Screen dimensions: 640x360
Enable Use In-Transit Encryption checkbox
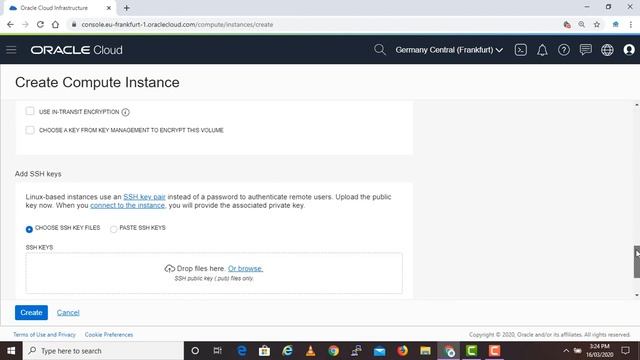coord(30,111)
